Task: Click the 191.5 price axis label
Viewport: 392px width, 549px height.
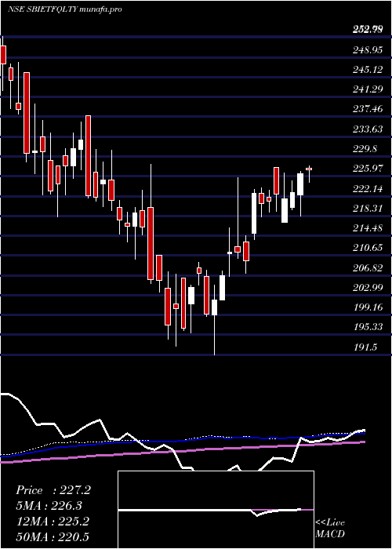Action: 365,347
